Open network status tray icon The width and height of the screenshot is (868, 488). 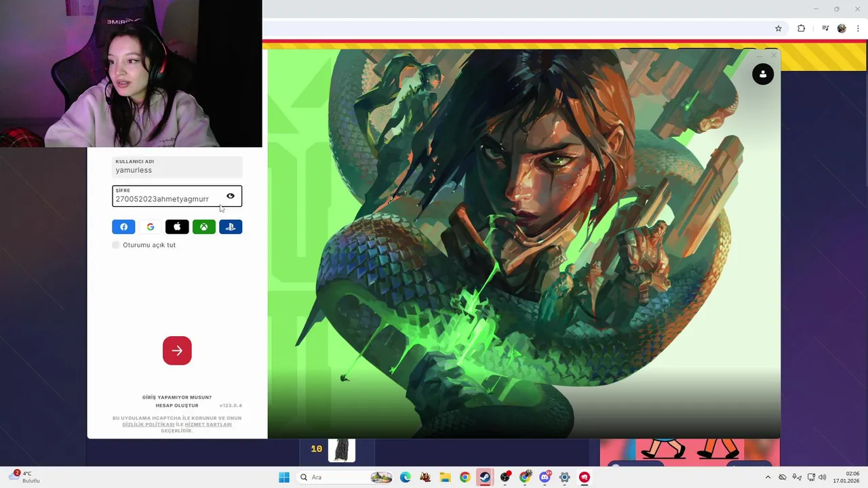[811, 477]
